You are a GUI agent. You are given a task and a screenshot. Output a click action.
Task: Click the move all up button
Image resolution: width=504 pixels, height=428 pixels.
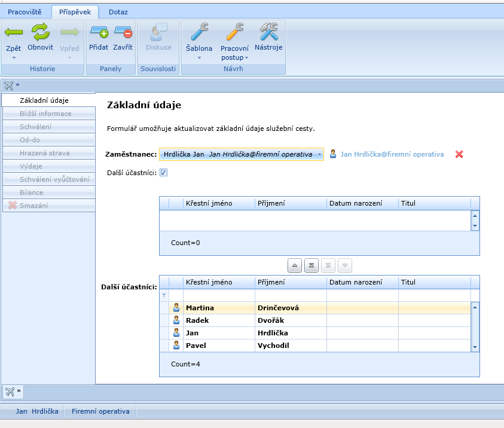pos(311,265)
